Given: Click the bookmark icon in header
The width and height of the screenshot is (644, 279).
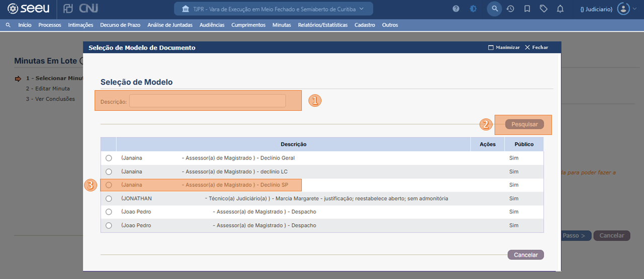Looking at the screenshot, I should tap(527, 9).
